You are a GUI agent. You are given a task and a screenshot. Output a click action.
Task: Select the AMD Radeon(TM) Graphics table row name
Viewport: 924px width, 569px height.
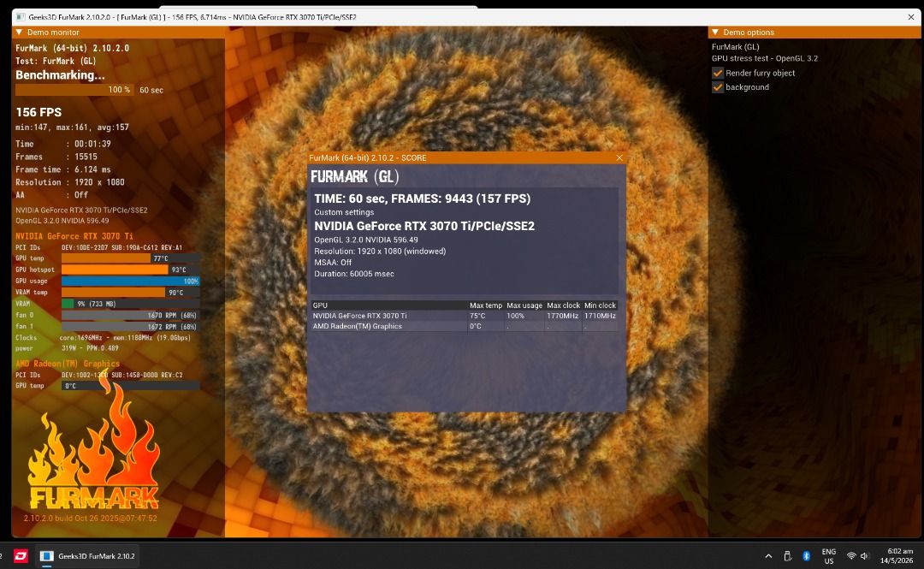357,326
